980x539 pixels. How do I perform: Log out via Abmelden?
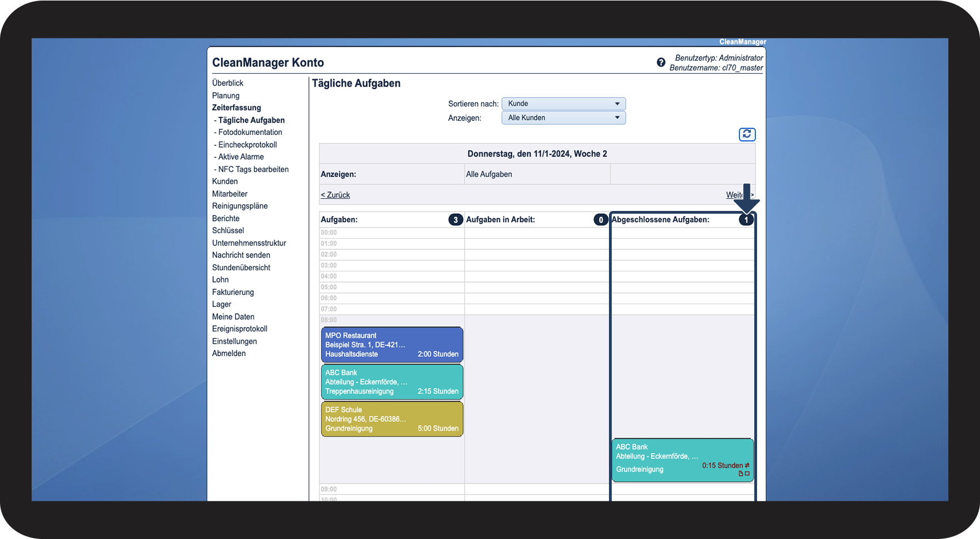point(229,354)
